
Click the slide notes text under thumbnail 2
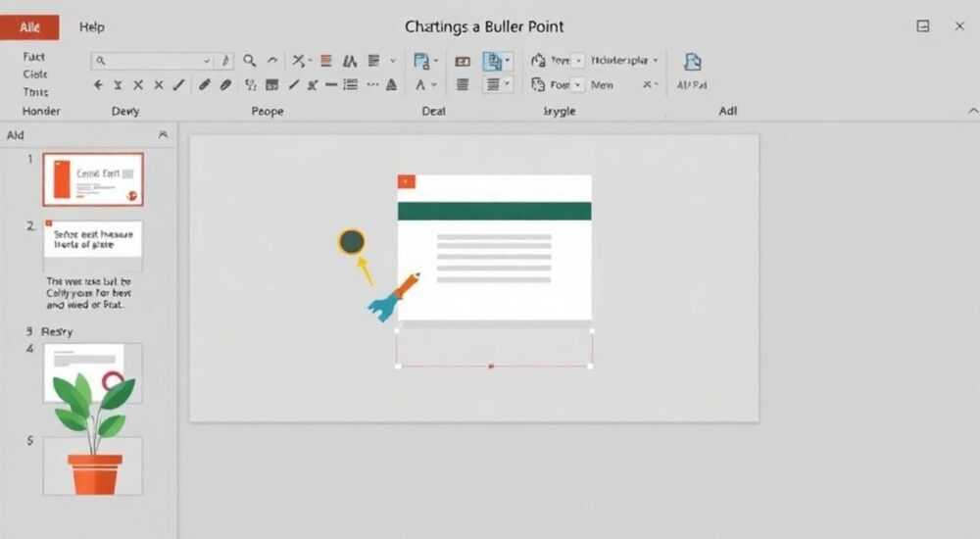[89, 293]
